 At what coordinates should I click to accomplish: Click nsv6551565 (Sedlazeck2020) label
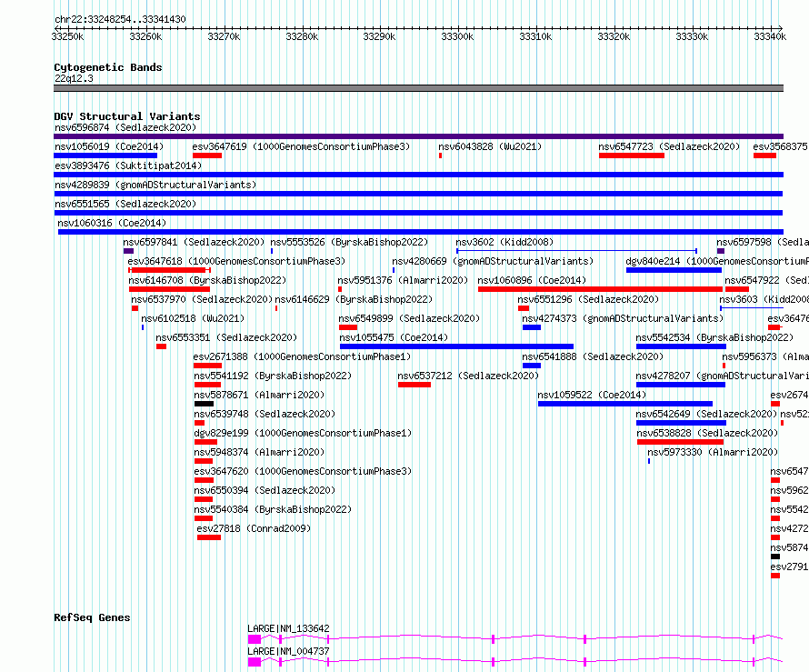[x=125, y=204]
